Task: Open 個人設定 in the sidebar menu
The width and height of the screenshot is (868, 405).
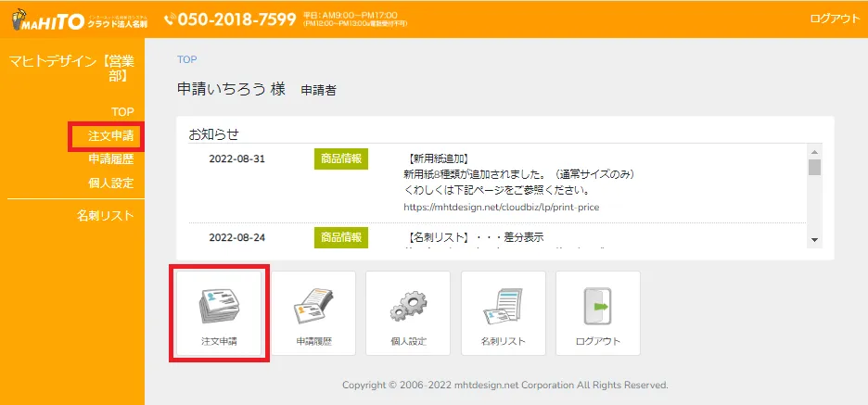Action: [111, 184]
